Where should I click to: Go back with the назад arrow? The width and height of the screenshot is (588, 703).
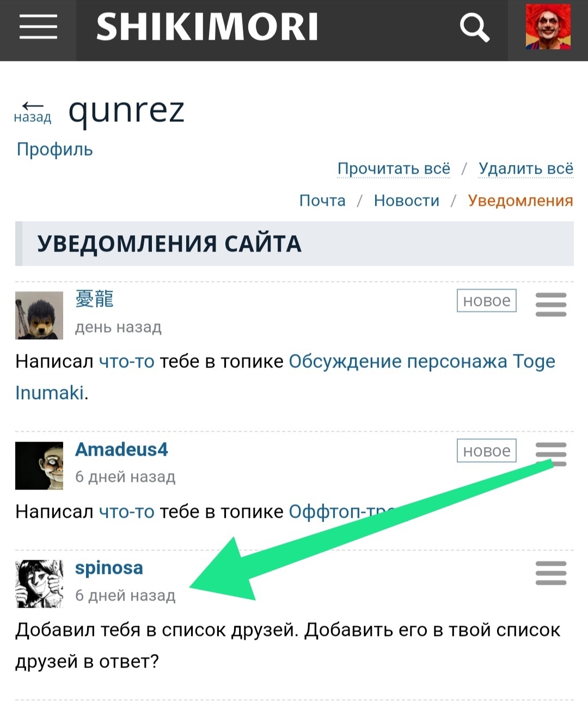pyautogui.click(x=33, y=112)
